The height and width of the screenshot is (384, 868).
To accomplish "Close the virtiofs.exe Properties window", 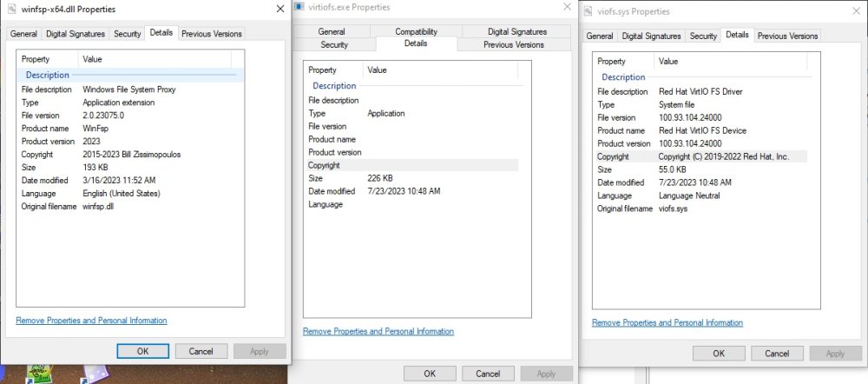I will 567,7.
